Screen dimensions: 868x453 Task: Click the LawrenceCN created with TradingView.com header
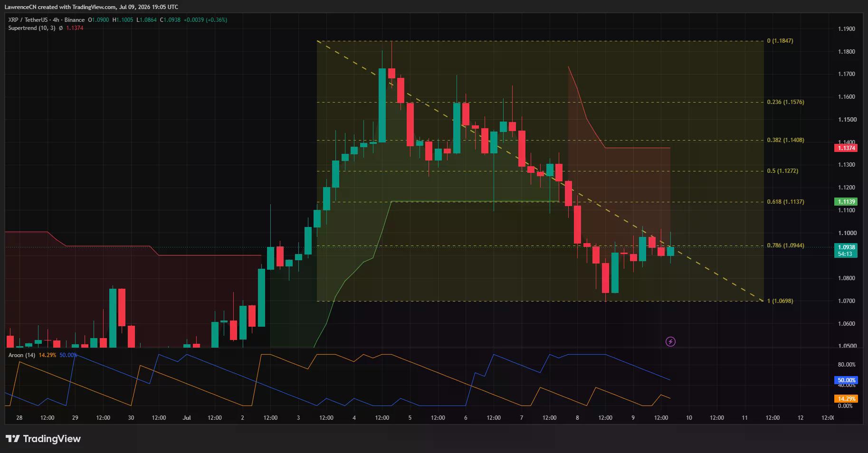pos(91,7)
